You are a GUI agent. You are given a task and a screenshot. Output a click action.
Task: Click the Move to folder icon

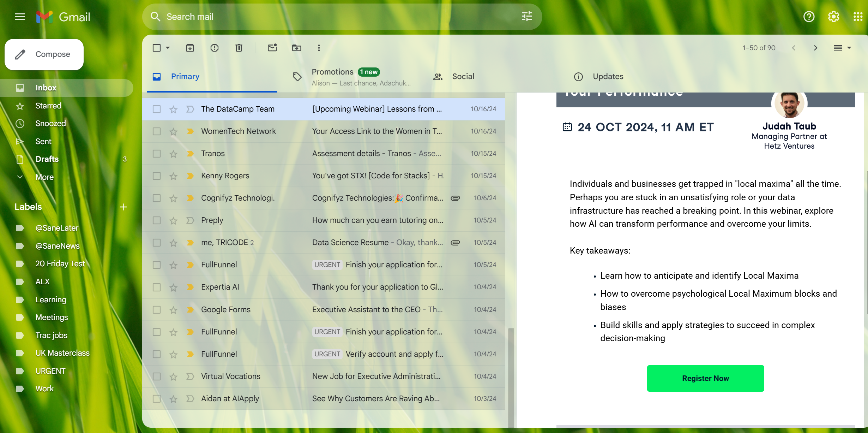(x=297, y=48)
